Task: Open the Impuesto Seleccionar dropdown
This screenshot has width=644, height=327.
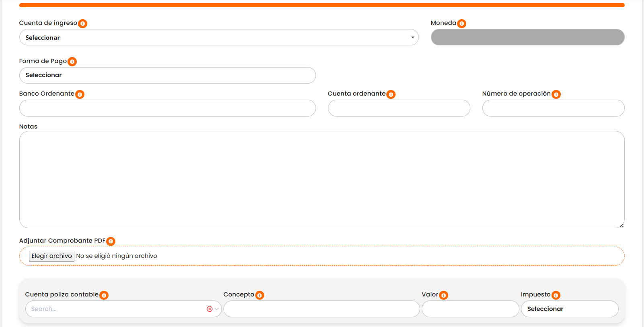Action: point(569,309)
